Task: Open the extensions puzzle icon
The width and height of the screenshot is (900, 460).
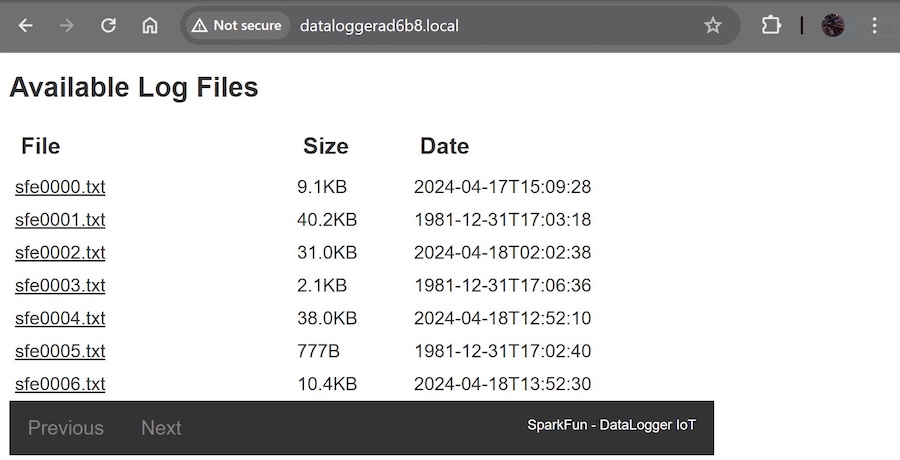Action: tap(771, 25)
